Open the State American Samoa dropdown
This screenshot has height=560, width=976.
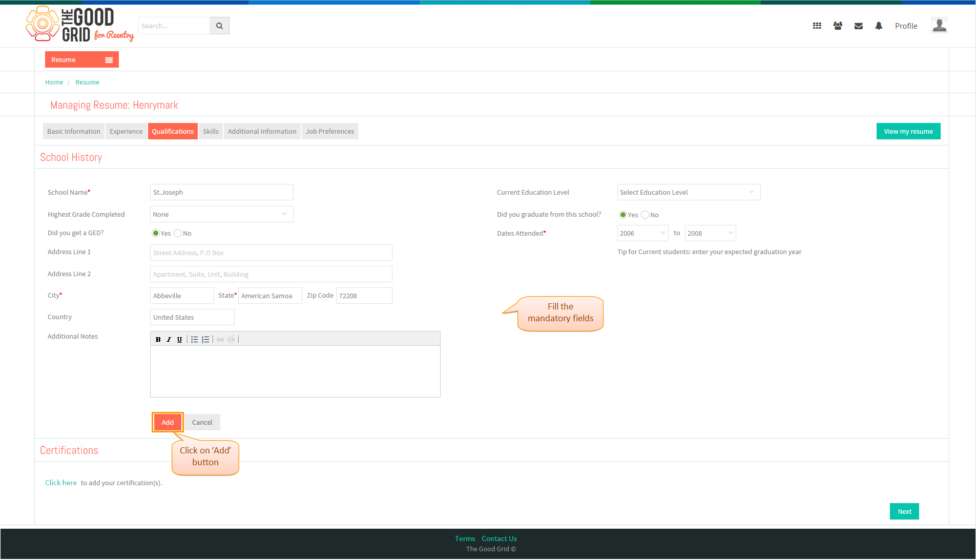point(270,296)
